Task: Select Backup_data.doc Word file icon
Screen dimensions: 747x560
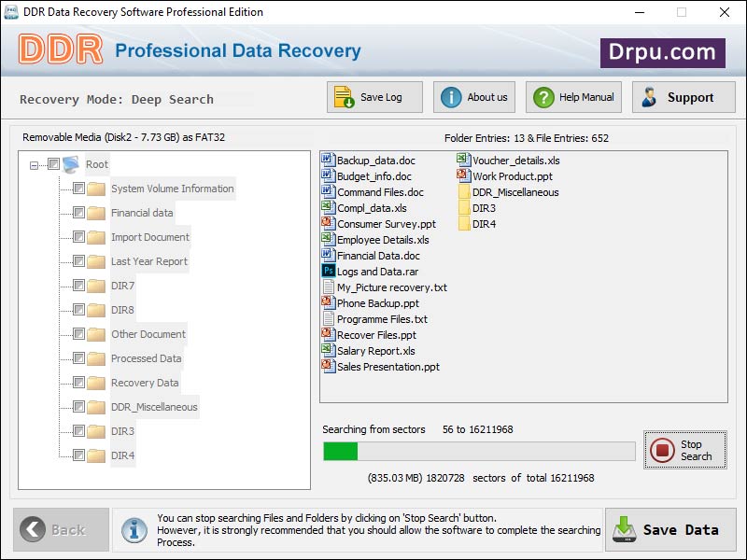Action: click(x=329, y=160)
